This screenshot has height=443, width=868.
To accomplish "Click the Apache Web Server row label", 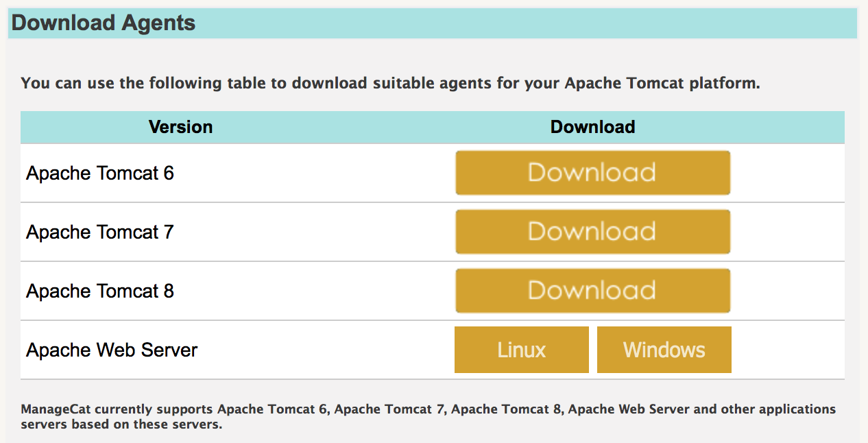I will pyautogui.click(x=112, y=350).
